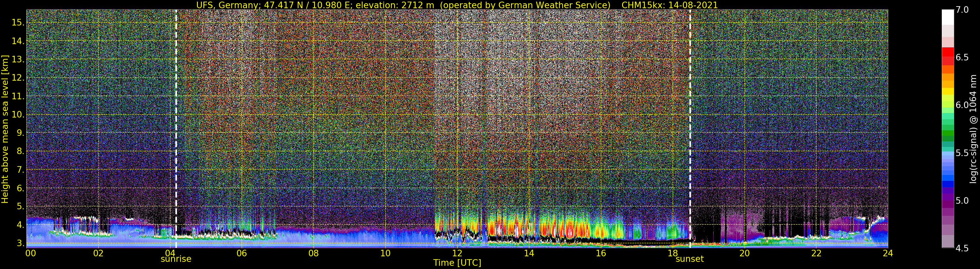980x269 pixels.
Task: Click the colorbar tick value '5.0'
Action: [x=962, y=200]
